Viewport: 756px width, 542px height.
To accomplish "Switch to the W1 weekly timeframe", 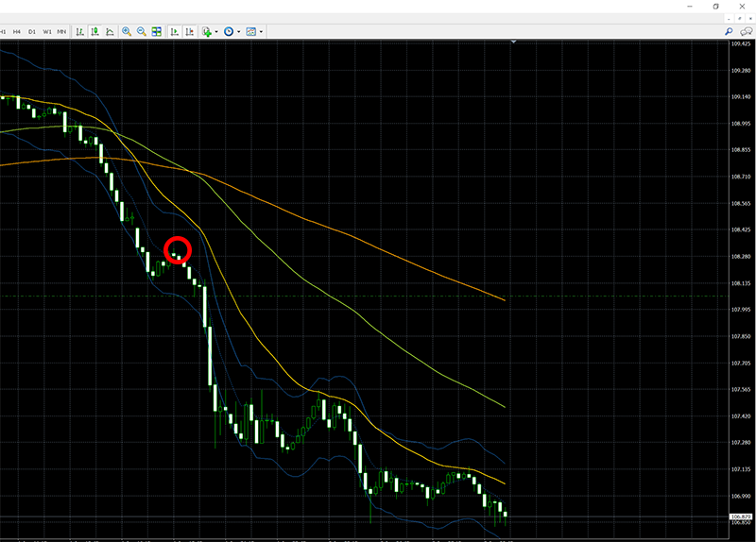I will coord(47,31).
